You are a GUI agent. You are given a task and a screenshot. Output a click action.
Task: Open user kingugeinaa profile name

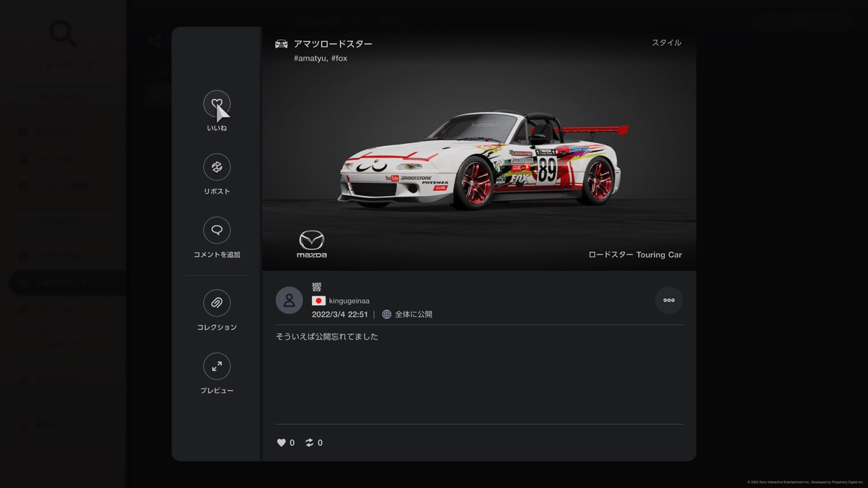pos(349,301)
